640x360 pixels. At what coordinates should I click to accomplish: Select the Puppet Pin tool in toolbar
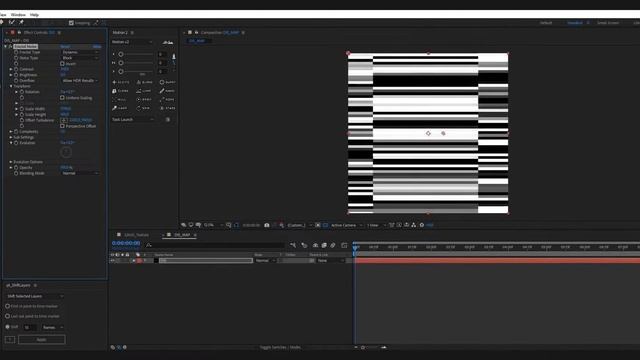point(21,22)
